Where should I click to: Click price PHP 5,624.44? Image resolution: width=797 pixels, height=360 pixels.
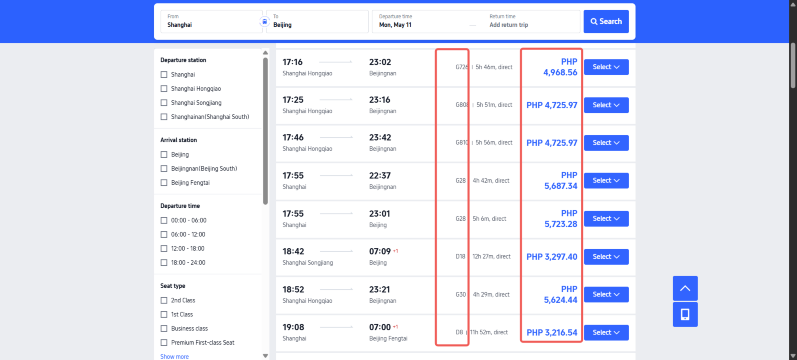pyautogui.click(x=560, y=294)
